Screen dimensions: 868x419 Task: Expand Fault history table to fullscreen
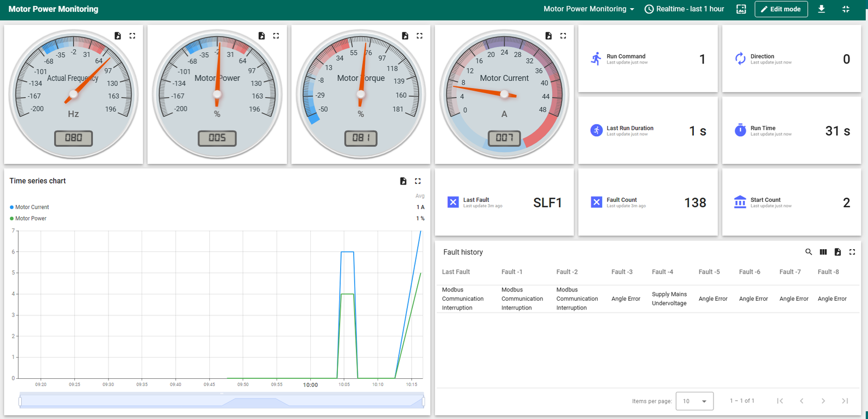point(852,252)
